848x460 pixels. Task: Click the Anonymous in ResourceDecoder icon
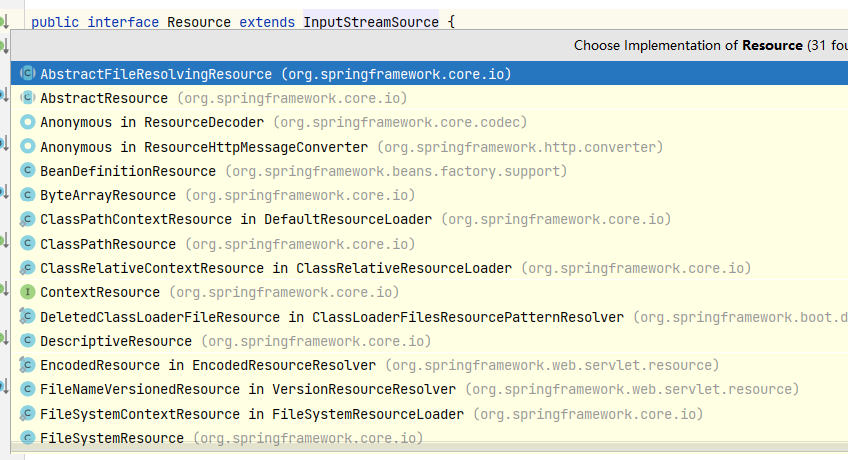tap(28, 122)
